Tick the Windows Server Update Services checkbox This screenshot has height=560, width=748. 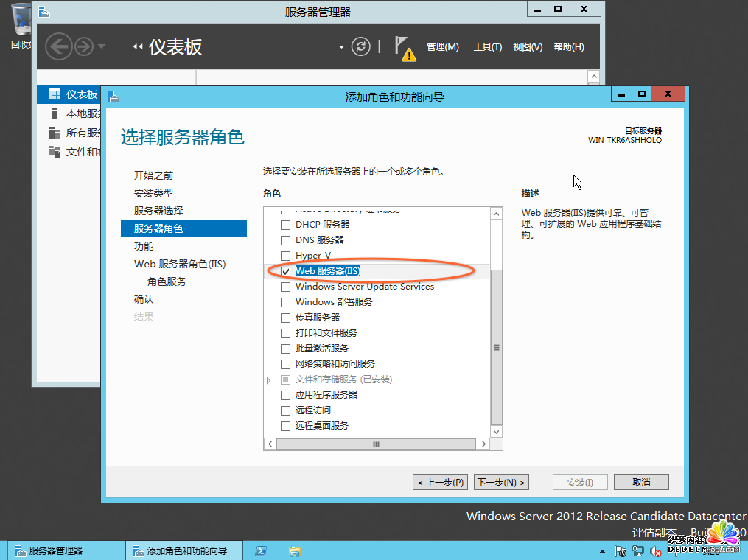286,287
